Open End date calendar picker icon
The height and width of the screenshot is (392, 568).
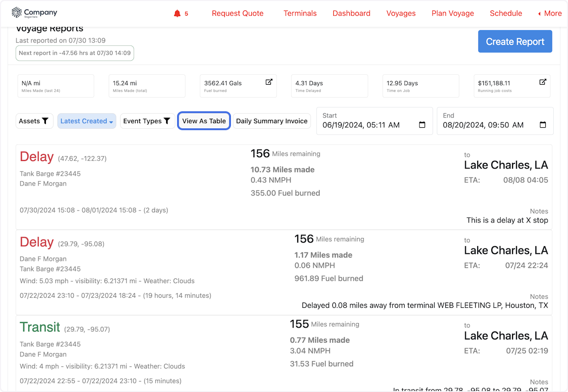543,125
